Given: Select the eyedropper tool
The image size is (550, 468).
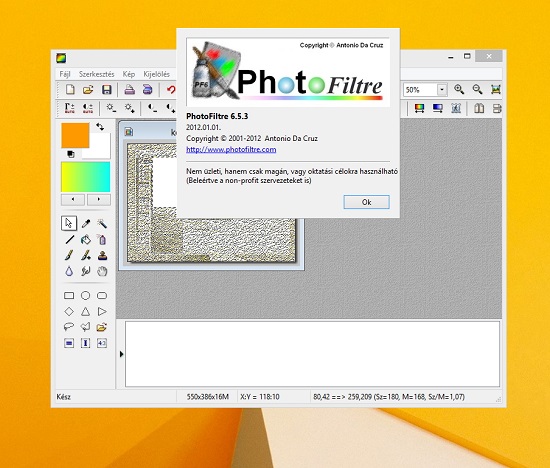Looking at the screenshot, I should pos(86,223).
